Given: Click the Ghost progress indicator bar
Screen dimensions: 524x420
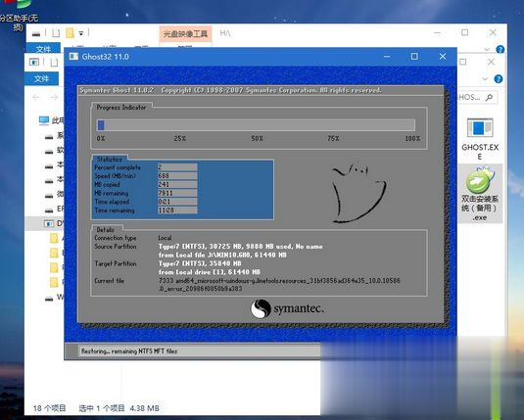Looking at the screenshot, I should coord(256,125).
